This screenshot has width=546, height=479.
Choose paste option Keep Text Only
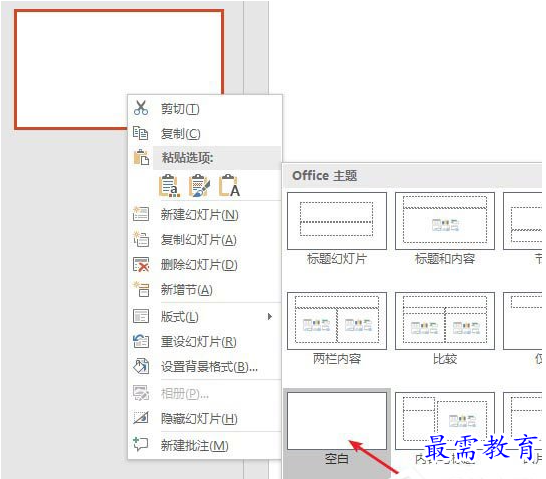click(x=229, y=186)
